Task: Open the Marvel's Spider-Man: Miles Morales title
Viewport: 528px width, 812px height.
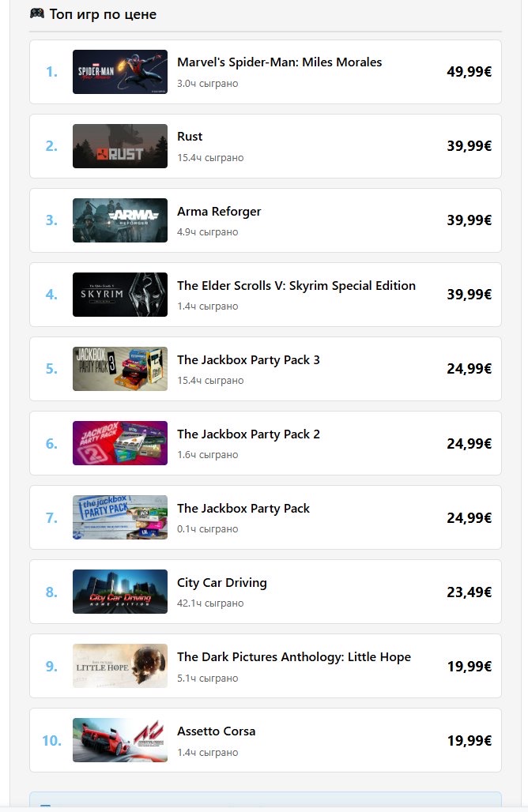Action: pos(279,62)
